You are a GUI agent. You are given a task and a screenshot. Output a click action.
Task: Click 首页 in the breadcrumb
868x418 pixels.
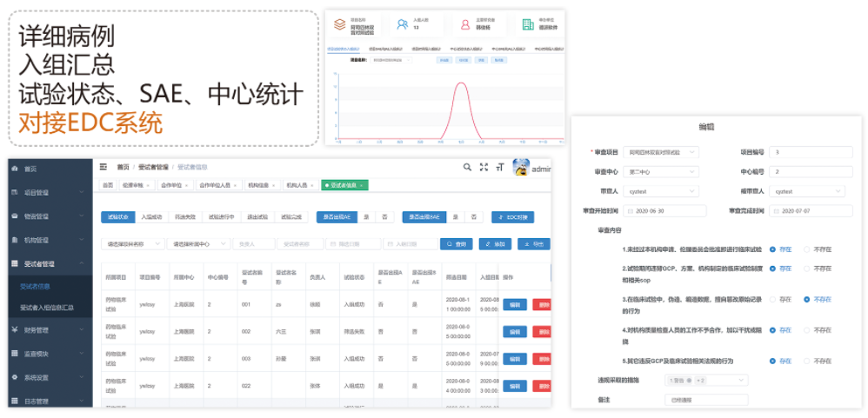coord(123,167)
